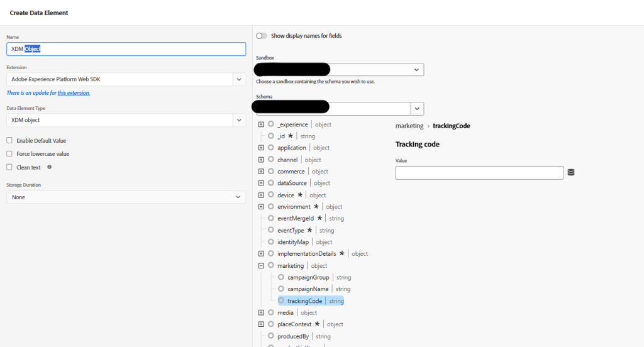The image size is (644, 347).
Task: Select the dataSource radio circle
Action: [270, 183]
